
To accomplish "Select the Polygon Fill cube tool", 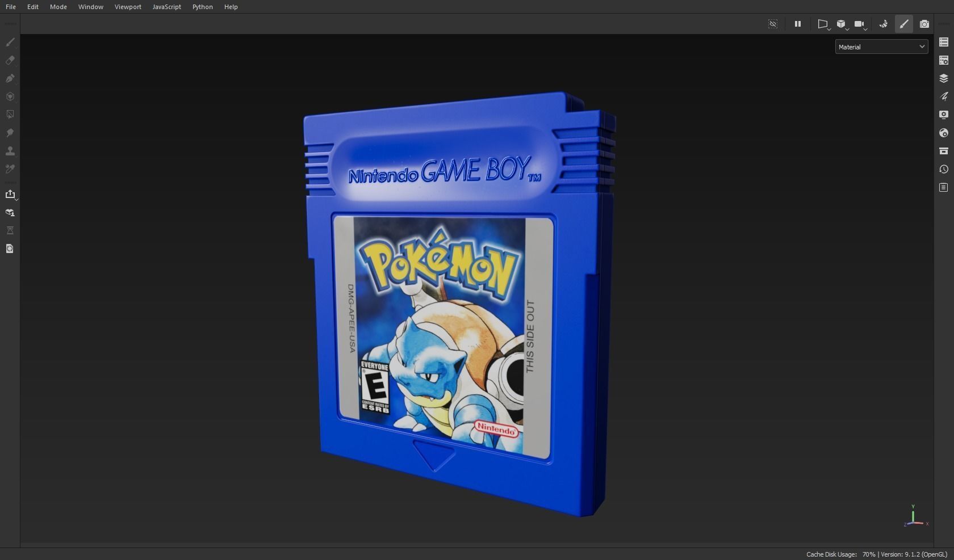I will 10,96.
